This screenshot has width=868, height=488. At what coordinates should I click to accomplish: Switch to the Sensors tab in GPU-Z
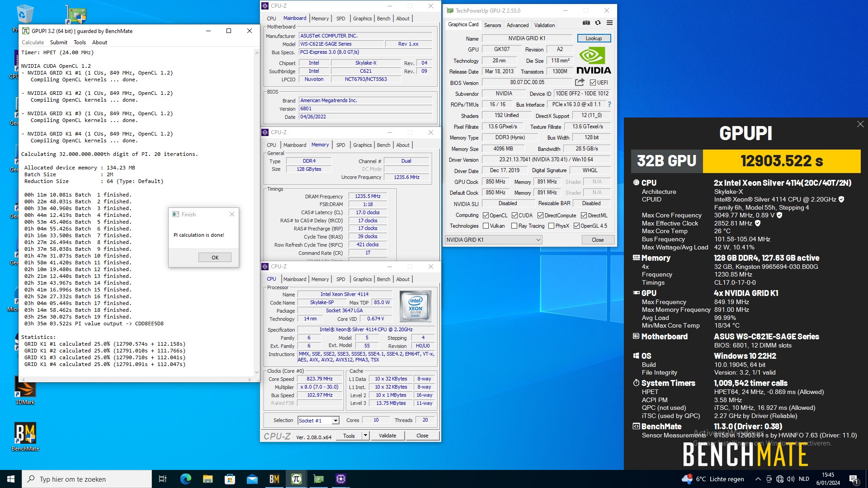(492, 25)
